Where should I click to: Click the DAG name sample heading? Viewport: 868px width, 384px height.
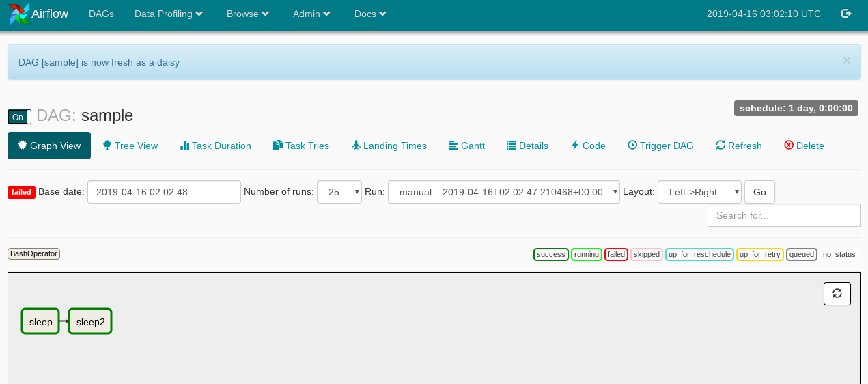[x=107, y=115]
